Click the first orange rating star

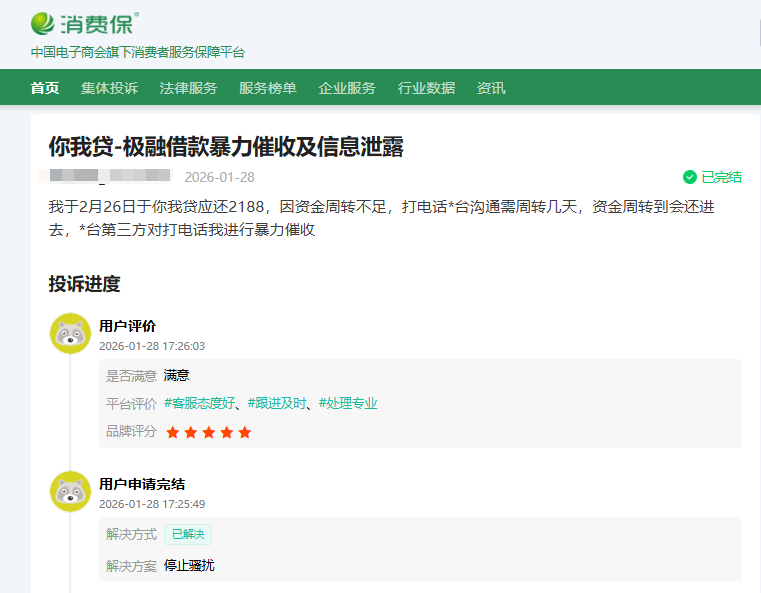(x=173, y=432)
